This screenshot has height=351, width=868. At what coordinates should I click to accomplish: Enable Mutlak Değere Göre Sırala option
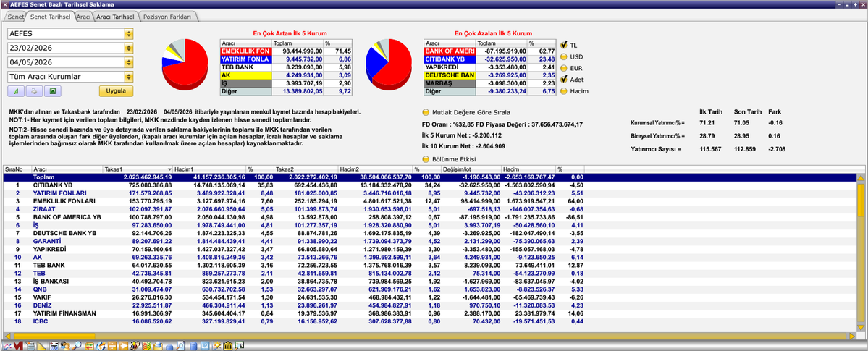click(x=426, y=112)
